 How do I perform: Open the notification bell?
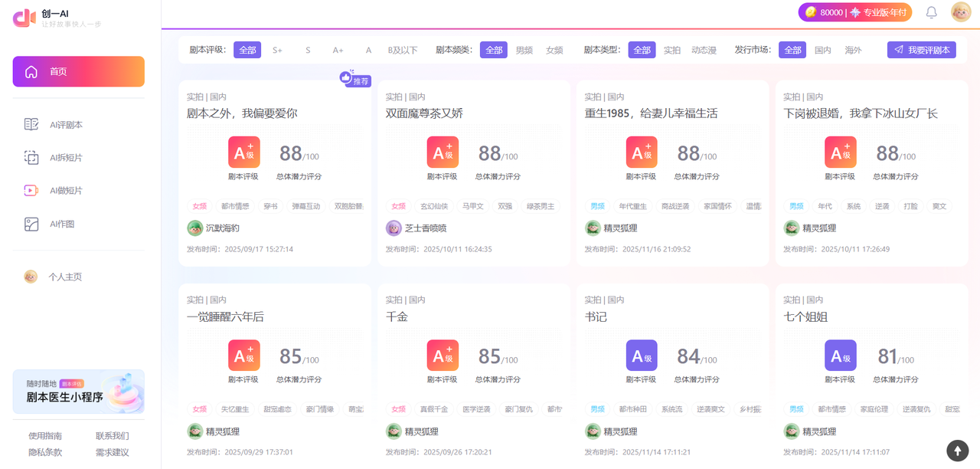click(932, 12)
